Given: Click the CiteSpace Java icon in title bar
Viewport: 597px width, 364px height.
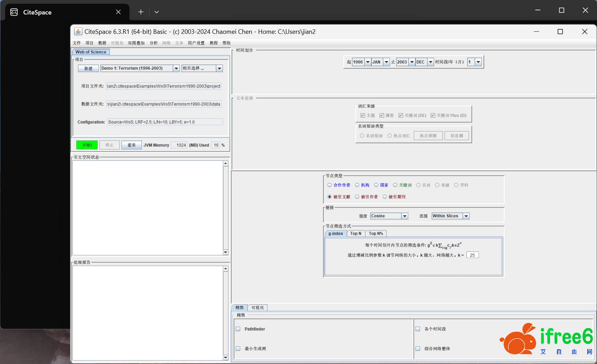Looking at the screenshot, I should (x=78, y=32).
